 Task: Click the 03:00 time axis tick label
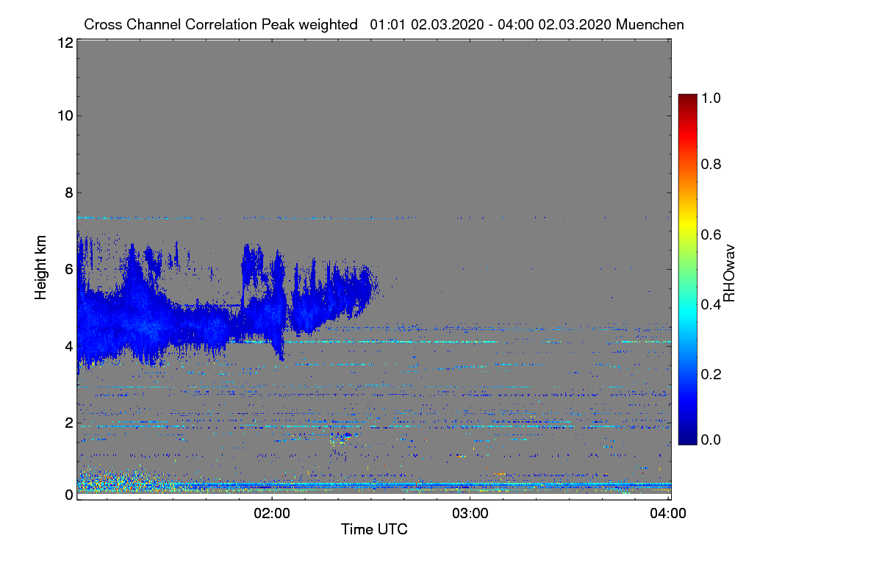(470, 514)
